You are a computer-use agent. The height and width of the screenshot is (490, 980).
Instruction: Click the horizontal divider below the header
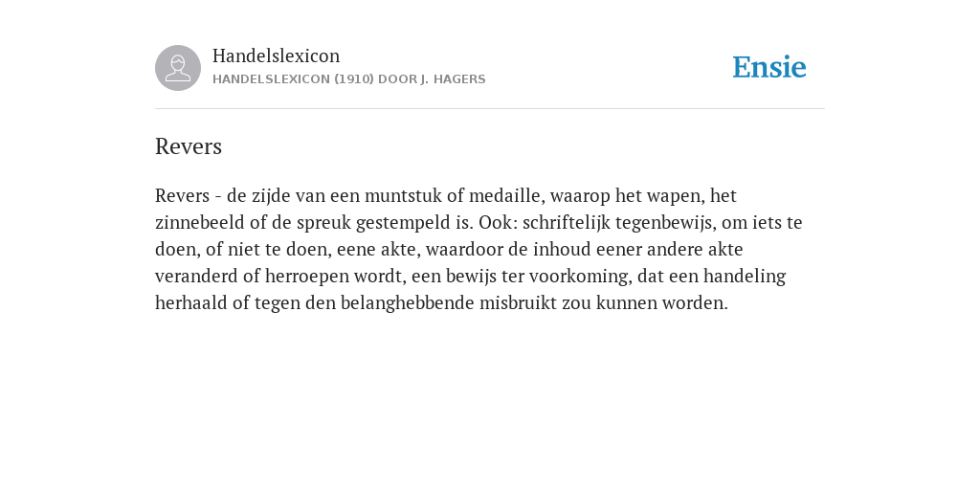point(490,109)
